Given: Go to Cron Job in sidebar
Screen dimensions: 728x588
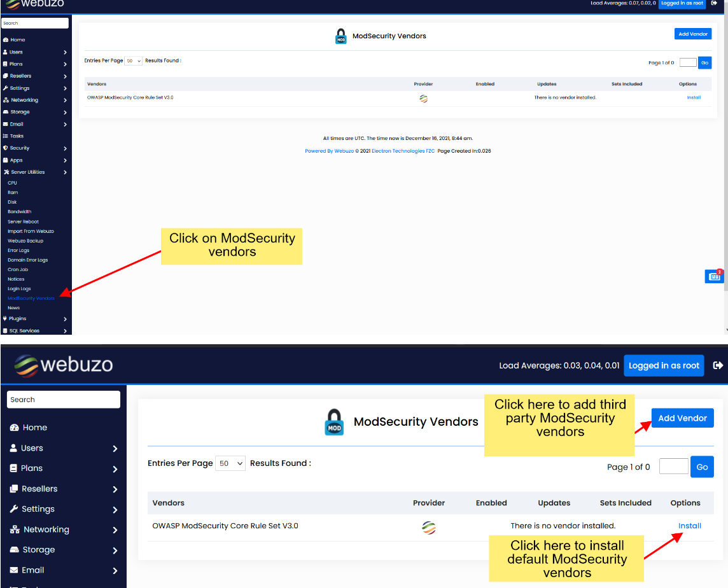Looking at the screenshot, I should point(18,269).
